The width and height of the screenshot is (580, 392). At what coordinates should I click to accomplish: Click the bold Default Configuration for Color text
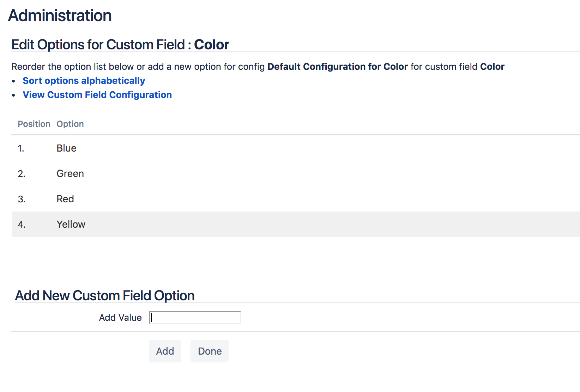coord(337,67)
